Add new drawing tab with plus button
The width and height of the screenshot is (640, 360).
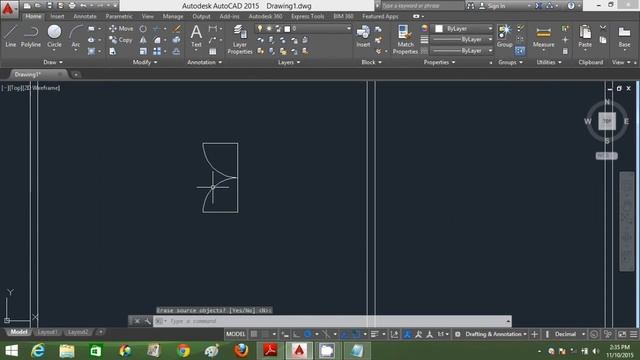click(x=76, y=75)
